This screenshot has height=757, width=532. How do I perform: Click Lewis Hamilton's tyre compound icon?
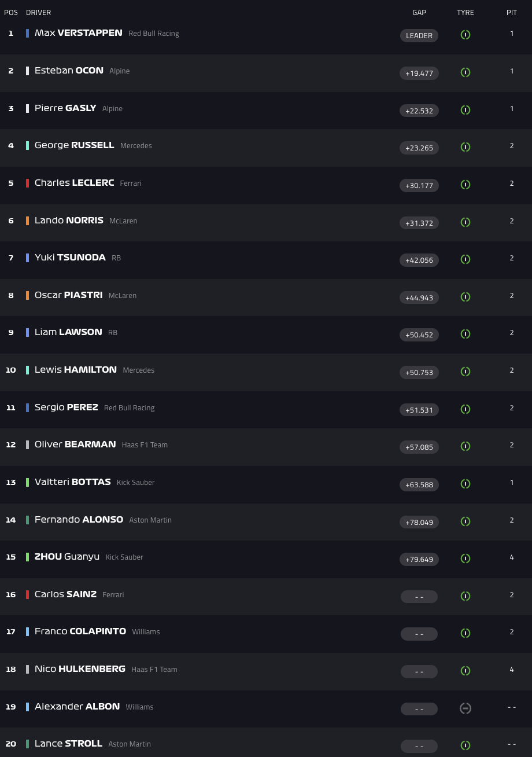click(465, 372)
